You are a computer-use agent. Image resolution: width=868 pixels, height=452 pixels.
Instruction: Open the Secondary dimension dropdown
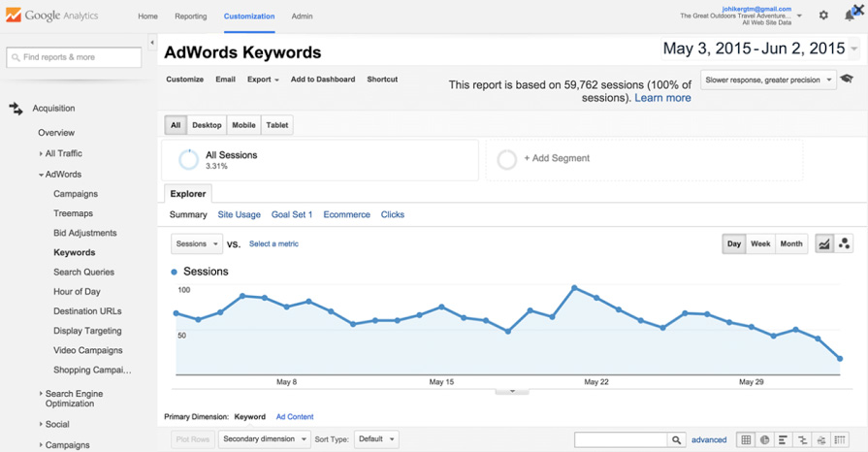[x=265, y=439]
